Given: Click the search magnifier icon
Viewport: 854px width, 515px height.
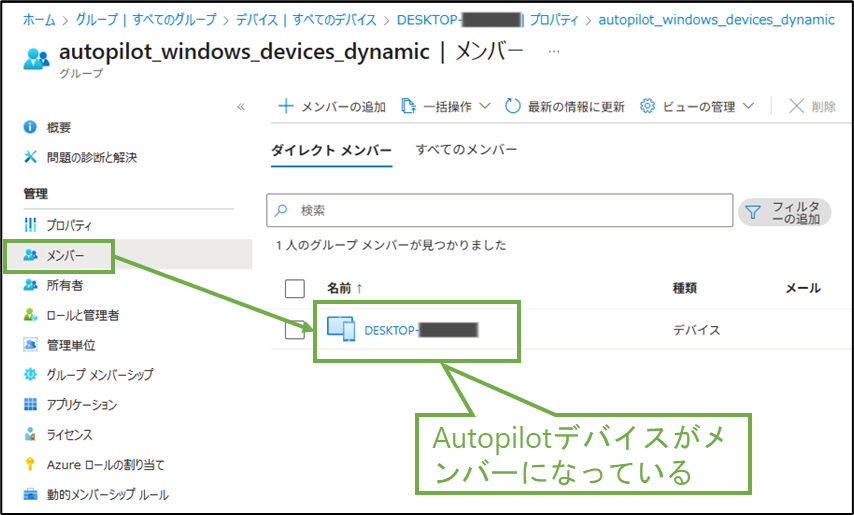Looking at the screenshot, I should coord(281,210).
